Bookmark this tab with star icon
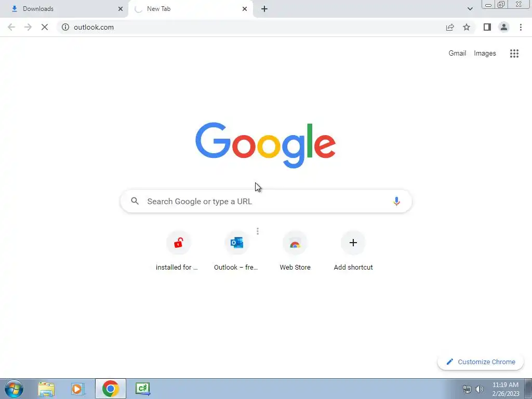 (467, 27)
